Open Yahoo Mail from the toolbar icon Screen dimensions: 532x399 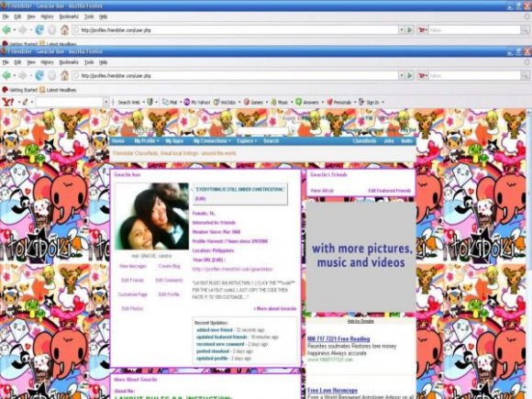(x=165, y=102)
